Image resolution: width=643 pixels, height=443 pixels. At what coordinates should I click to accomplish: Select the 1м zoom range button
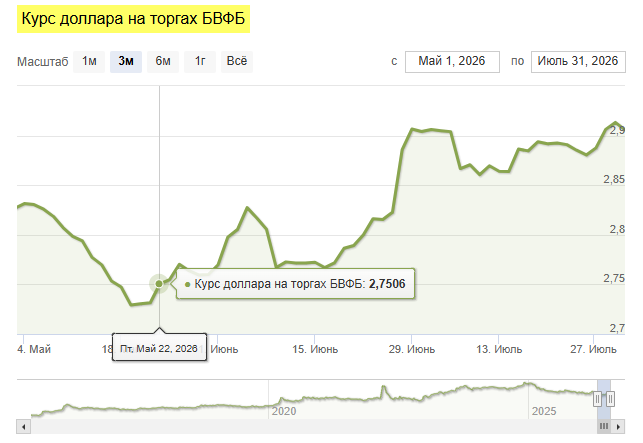tap(89, 62)
